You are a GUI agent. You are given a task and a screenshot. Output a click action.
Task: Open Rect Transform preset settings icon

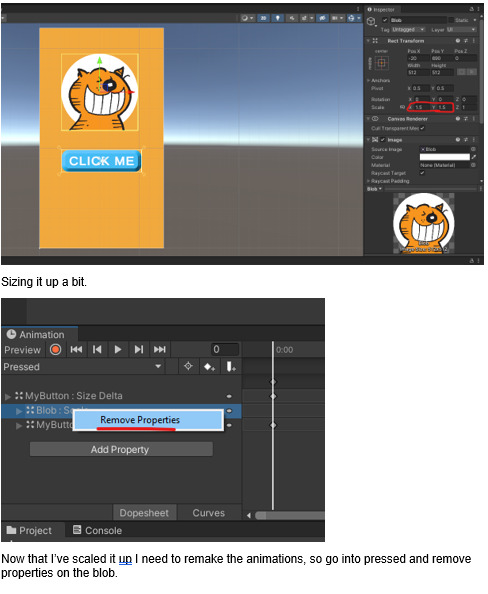click(x=466, y=41)
